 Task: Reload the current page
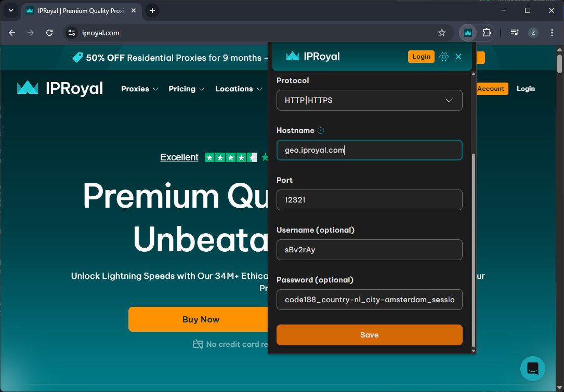pos(49,33)
